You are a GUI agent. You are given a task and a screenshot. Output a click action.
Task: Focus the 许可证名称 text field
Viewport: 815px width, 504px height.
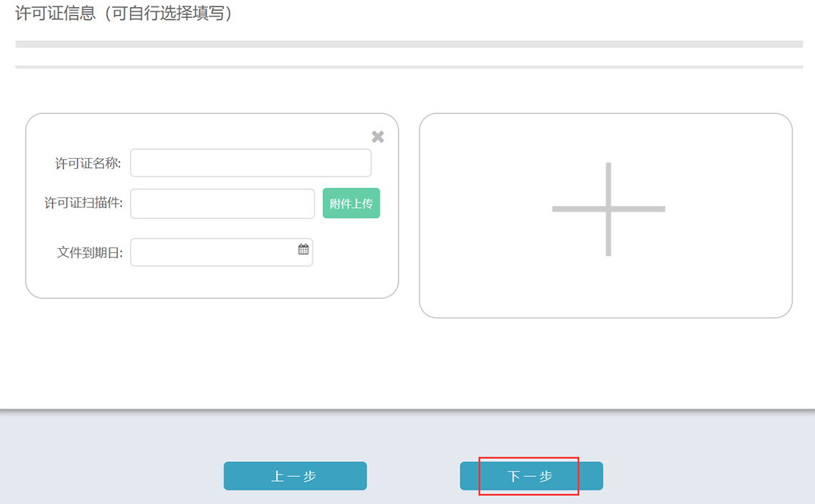coord(250,163)
